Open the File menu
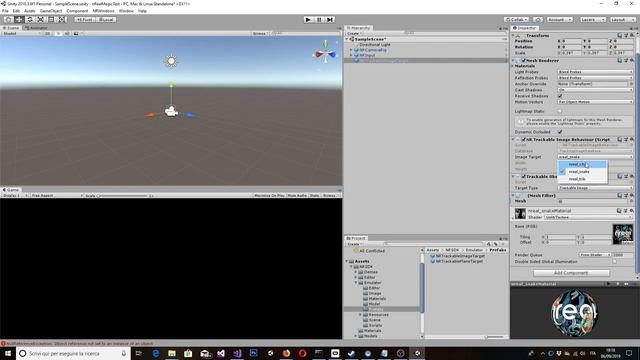 pyautogui.click(x=5, y=11)
